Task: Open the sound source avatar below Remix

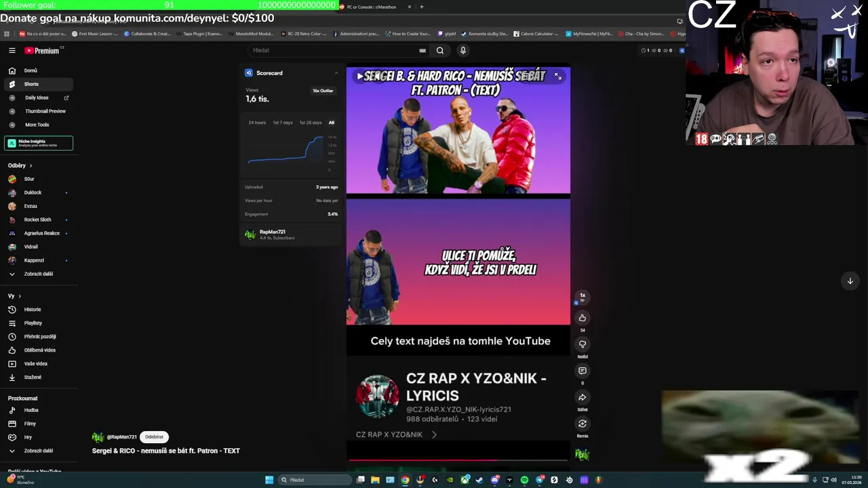Action: point(583,454)
